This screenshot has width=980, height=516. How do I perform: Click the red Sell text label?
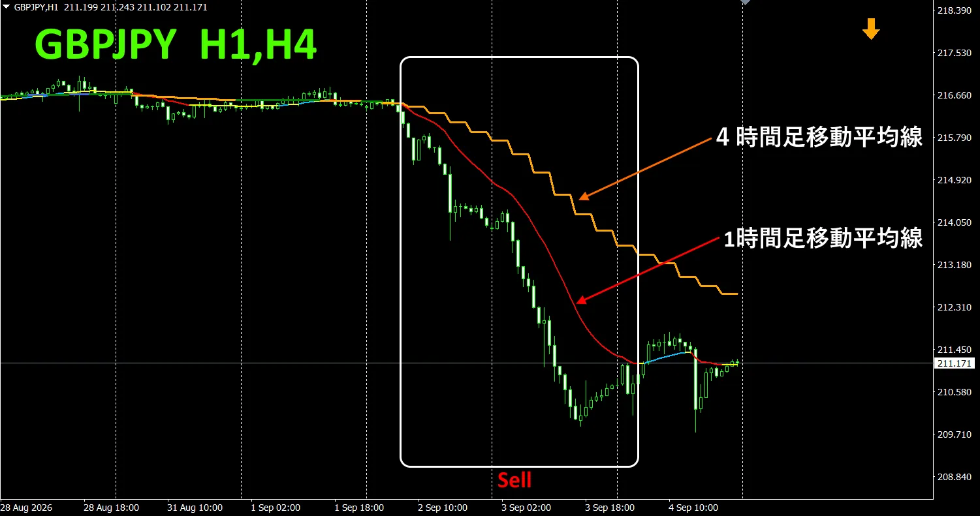pyautogui.click(x=514, y=480)
